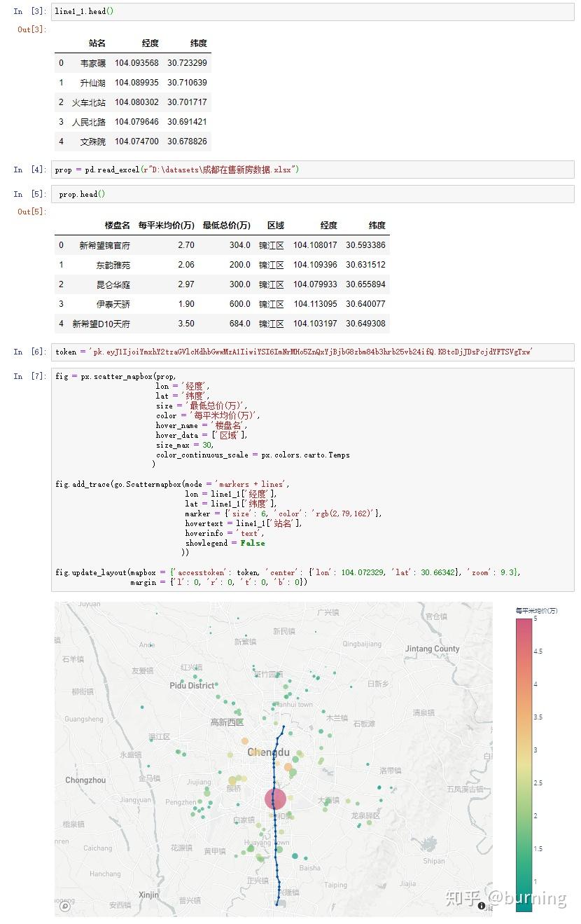Click the Mapbox logo on the map
Viewport: 581px width, 924px height.
65,906
